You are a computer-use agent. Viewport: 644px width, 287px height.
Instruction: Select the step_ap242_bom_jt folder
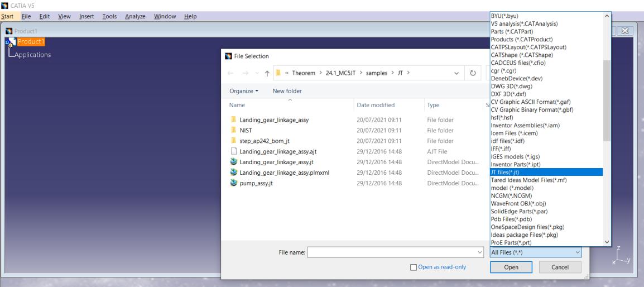pyautogui.click(x=265, y=141)
